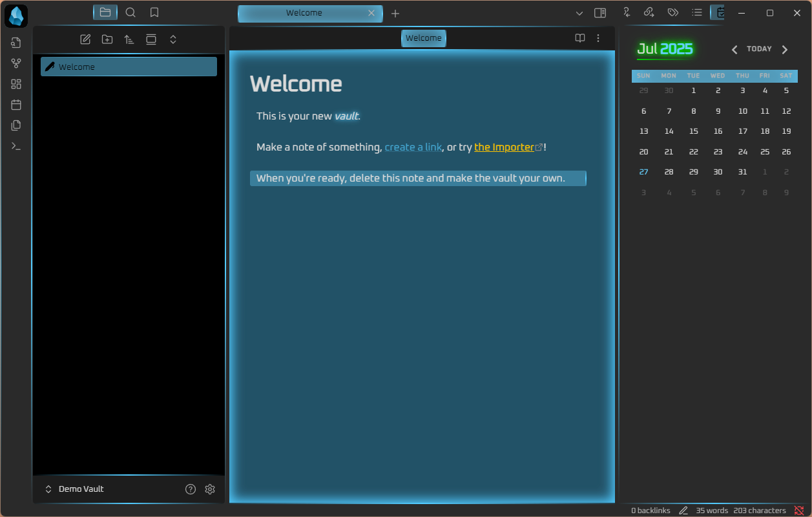Click the Welcome heading in the note
This screenshot has height=517, width=812.
(296, 84)
